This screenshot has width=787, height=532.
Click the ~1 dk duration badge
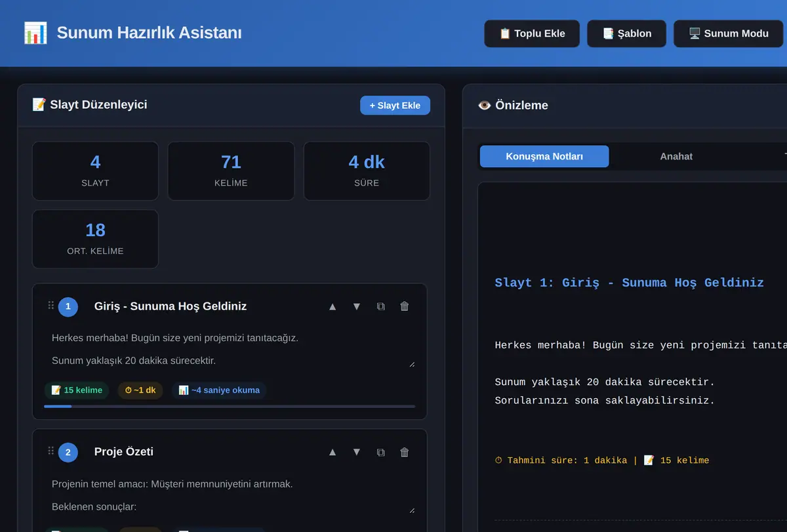point(140,390)
